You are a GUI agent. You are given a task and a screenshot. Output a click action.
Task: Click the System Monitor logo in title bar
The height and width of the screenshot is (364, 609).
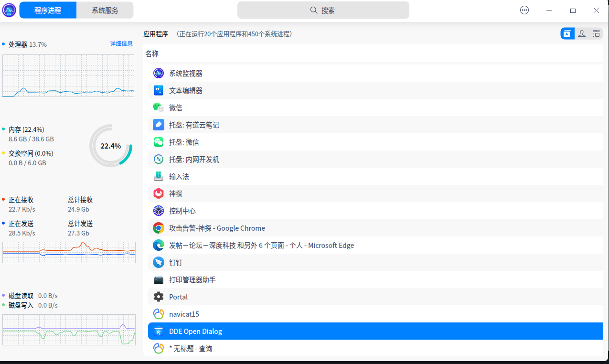[9, 10]
